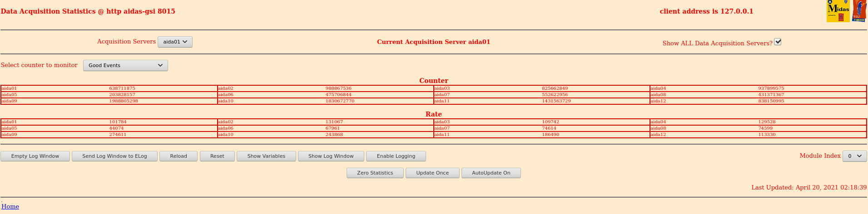Toggle Show ALL Data Acquisition Servers checkbox

(x=778, y=42)
